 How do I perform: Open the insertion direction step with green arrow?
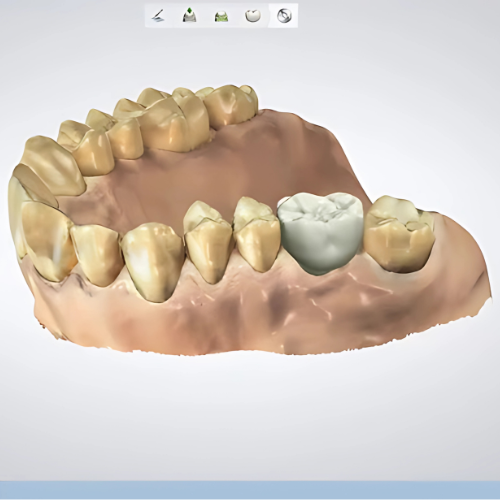pyautogui.click(x=189, y=16)
